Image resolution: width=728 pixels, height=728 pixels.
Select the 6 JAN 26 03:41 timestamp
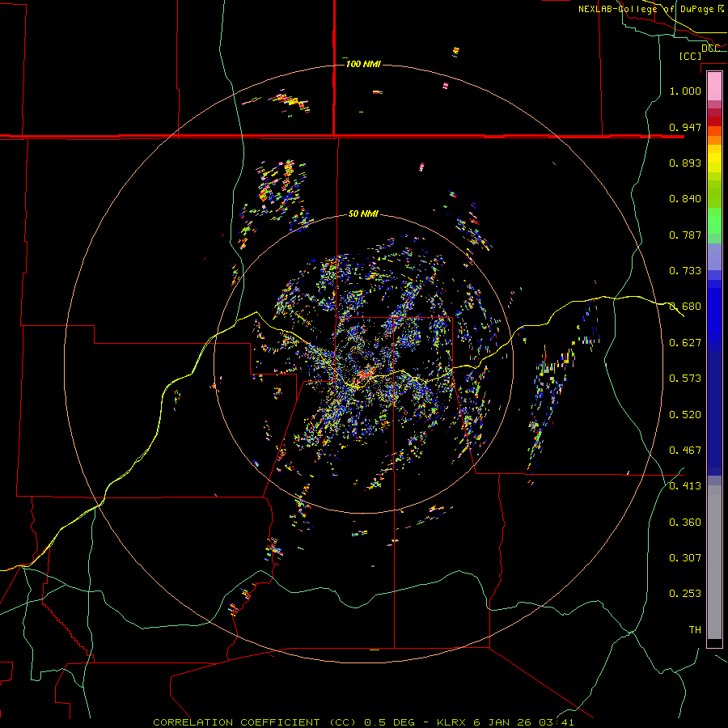coord(523,722)
